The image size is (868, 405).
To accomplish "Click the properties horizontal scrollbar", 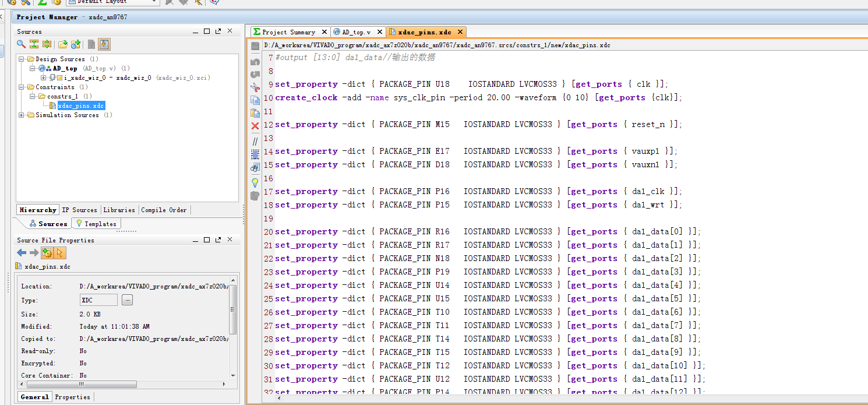I will 82,385.
